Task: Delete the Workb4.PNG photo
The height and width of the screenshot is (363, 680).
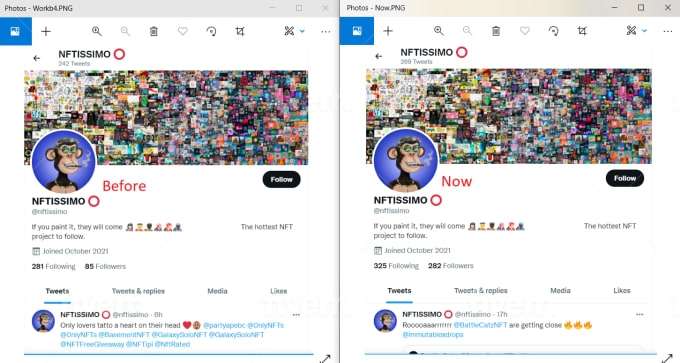Action: click(x=154, y=31)
